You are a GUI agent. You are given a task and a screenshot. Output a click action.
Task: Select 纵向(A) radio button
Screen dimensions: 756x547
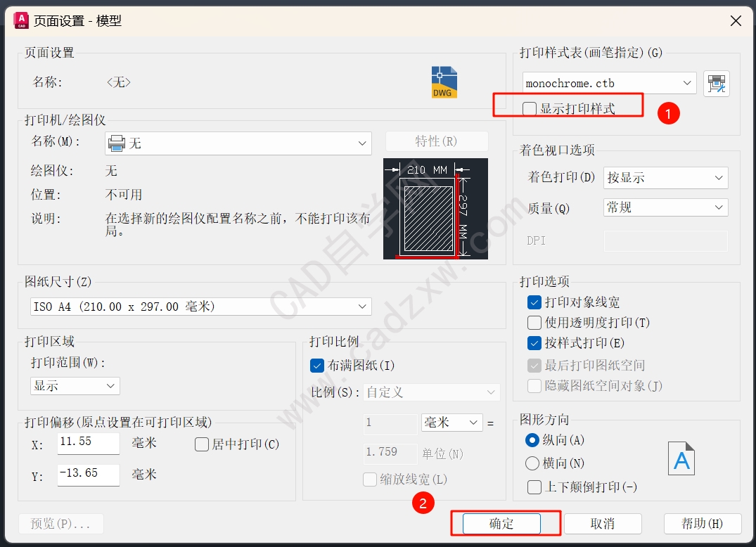[x=532, y=440]
